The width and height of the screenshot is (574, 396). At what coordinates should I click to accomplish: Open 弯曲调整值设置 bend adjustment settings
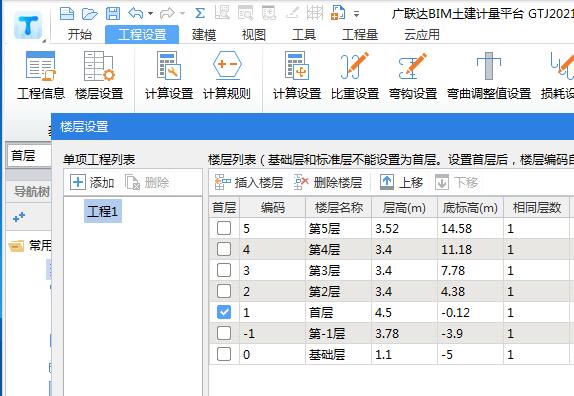pyautogui.click(x=489, y=76)
